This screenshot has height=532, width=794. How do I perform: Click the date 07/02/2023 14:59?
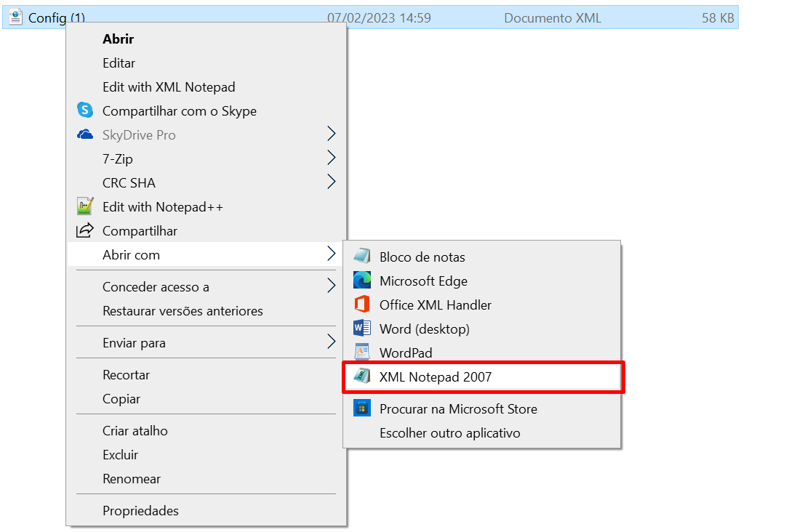[379, 18]
